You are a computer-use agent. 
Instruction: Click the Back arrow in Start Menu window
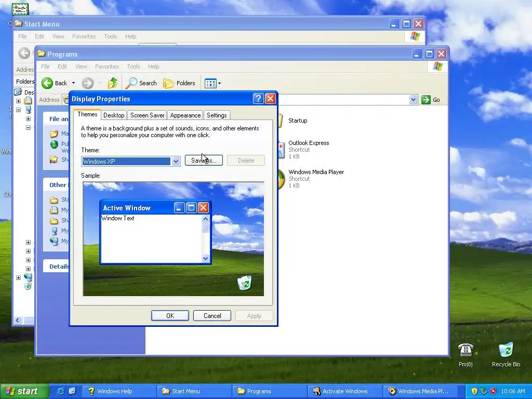(x=24, y=53)
